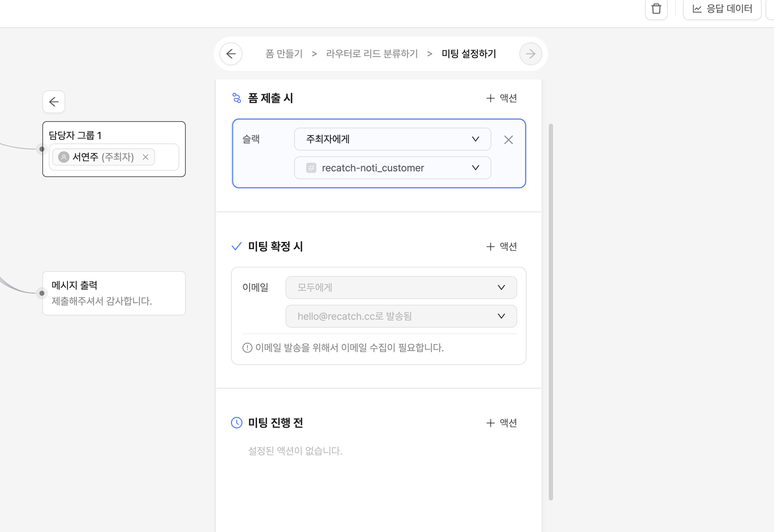Remove 서연주 host chip with X

[x=145, y=157]
